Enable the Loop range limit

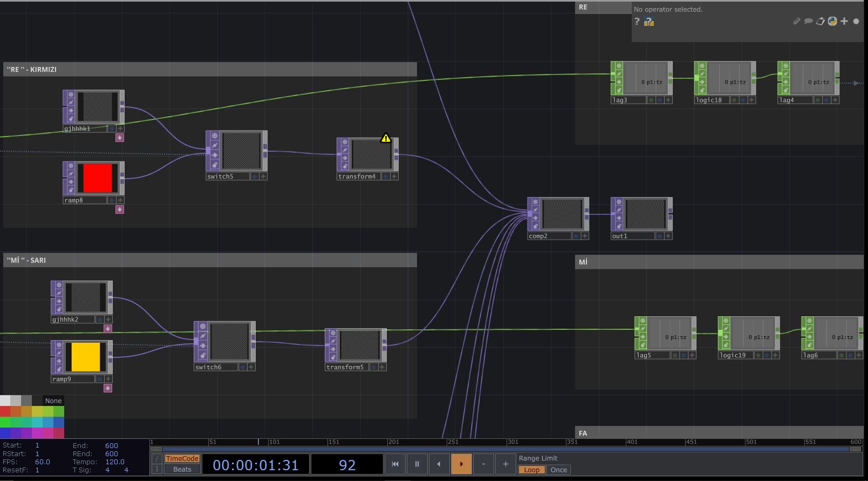coord(531,470)
